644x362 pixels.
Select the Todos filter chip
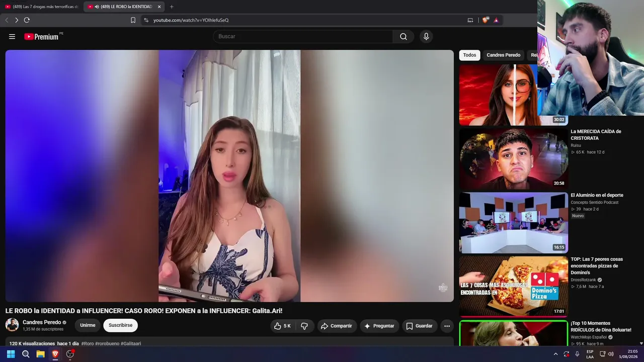click(x=469, y=55)
